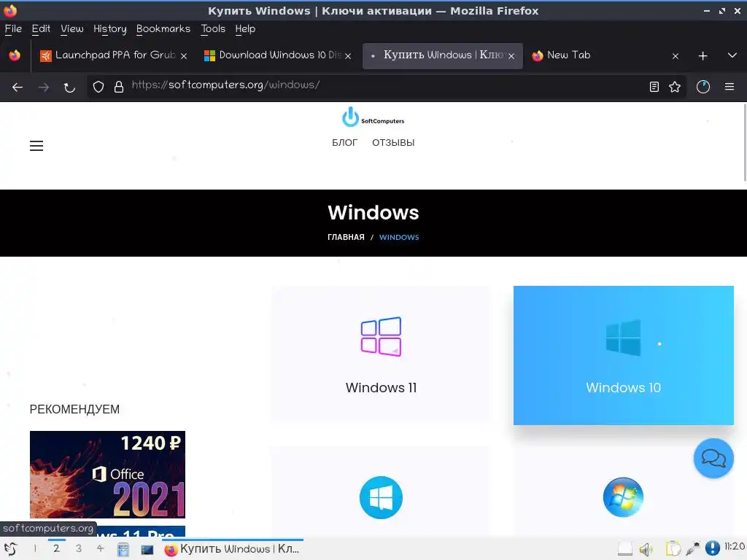Viewport: 747px width, 560px height.
Task: Click the network connection tray icon
Action: point(693,549)
